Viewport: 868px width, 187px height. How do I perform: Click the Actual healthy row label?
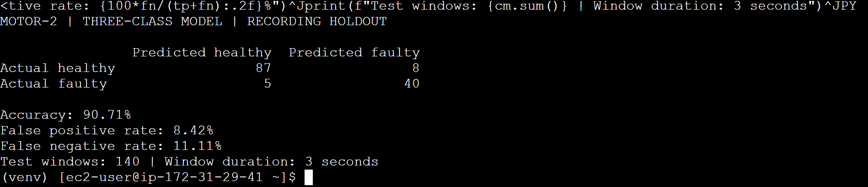coord(58,68)
